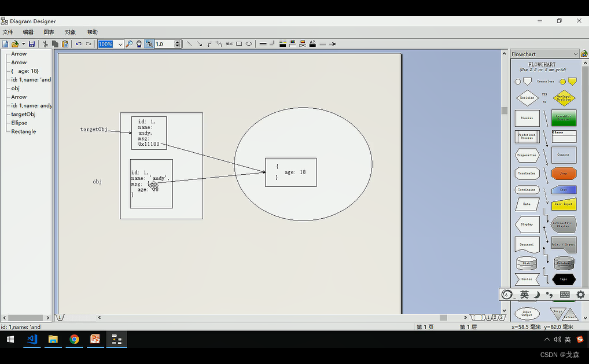589x364 pixels.
Task: Select the right-angle connector tool
Action: [209, 44]
